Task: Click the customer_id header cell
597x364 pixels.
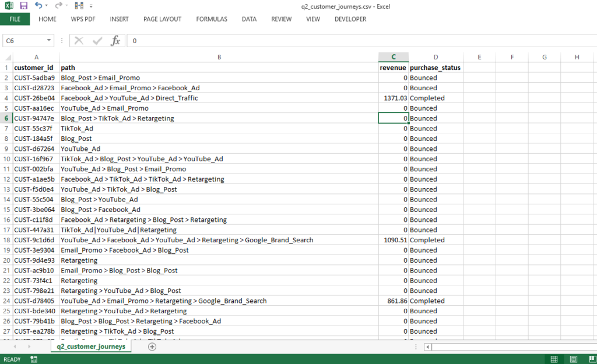Action: [x=36, y=68]
